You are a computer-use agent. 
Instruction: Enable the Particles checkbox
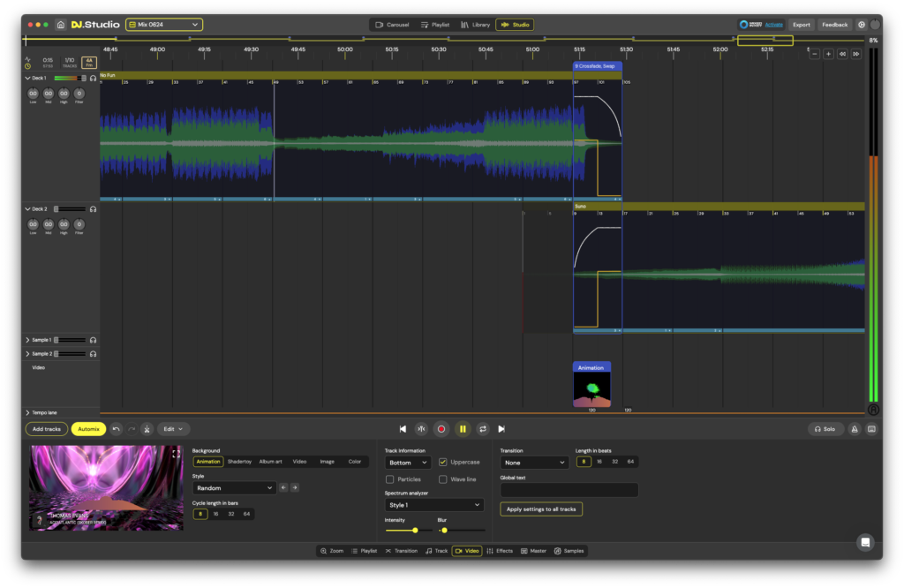[388, 479]
